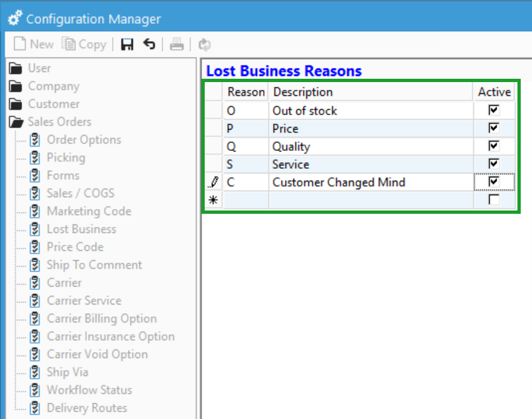Click the pencil edit indicator on row C
532x419 pixels.
(x=213, y=181)
